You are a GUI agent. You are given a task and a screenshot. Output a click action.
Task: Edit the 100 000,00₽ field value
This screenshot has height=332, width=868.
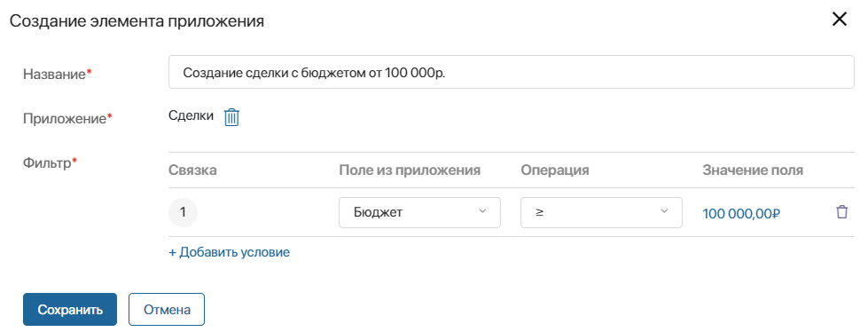pos(741,213)
